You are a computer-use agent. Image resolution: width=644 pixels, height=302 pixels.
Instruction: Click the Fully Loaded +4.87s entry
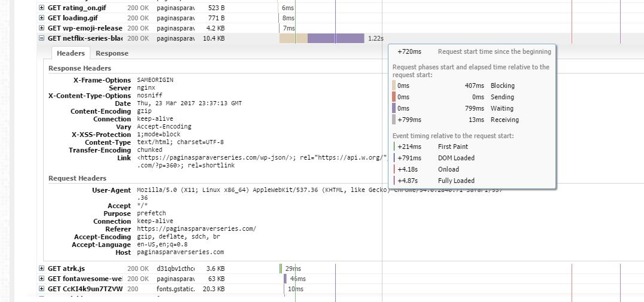click(434, 181)
